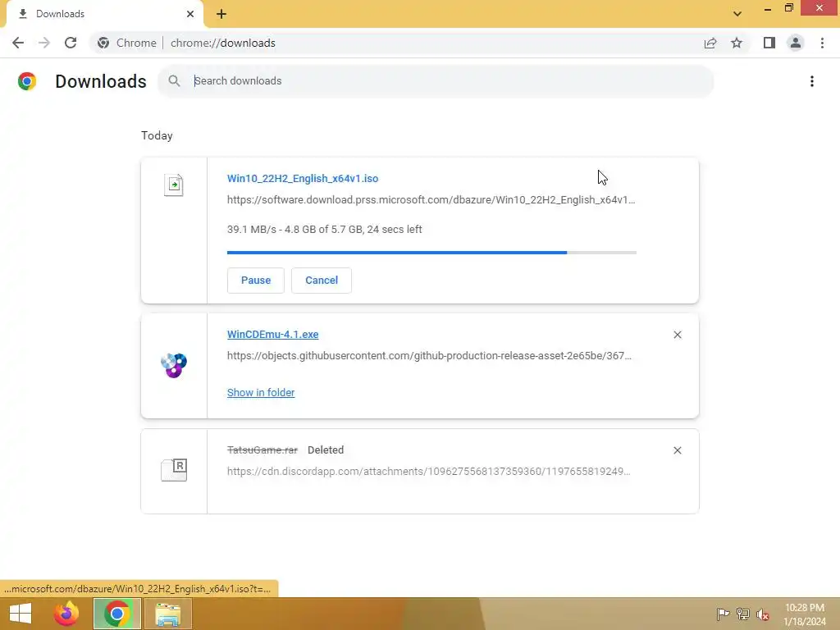This screenshot has height=630, width=840.
Task: Open the profile avatar menu
Action: [796, 43]
